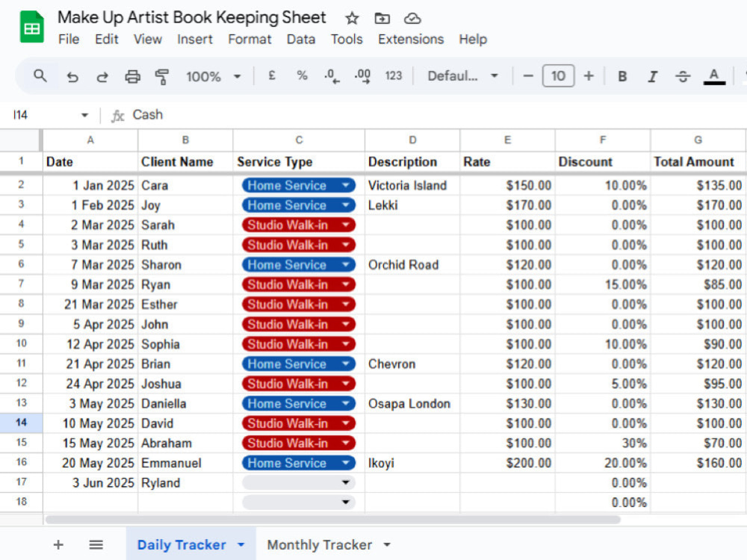Open the Tools menu
Image resolution: width=747 pixels, height=560 pixels.
coord(347,39)
